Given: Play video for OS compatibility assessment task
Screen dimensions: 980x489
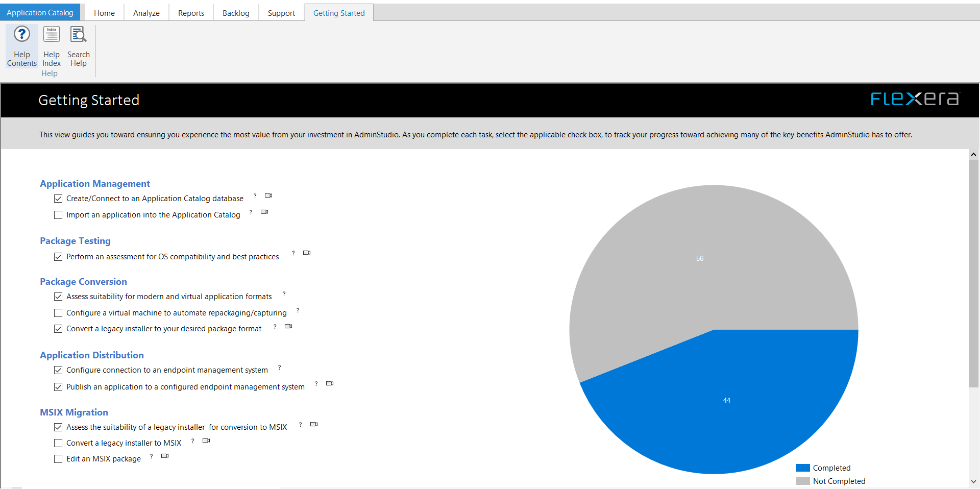Looking at the screenshot, I should pos(307,253).
